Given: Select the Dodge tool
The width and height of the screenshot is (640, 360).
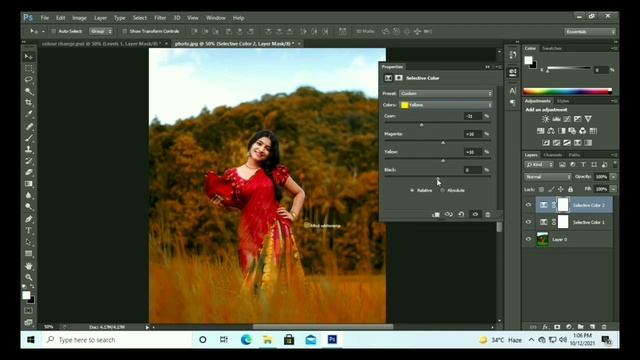Looking at the screenshot, I should [x=29, y=207].
